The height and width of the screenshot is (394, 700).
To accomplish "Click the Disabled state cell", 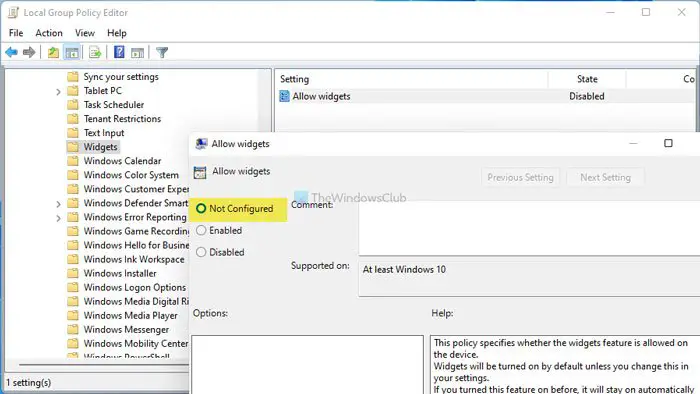I will click(x=587, y=96).
